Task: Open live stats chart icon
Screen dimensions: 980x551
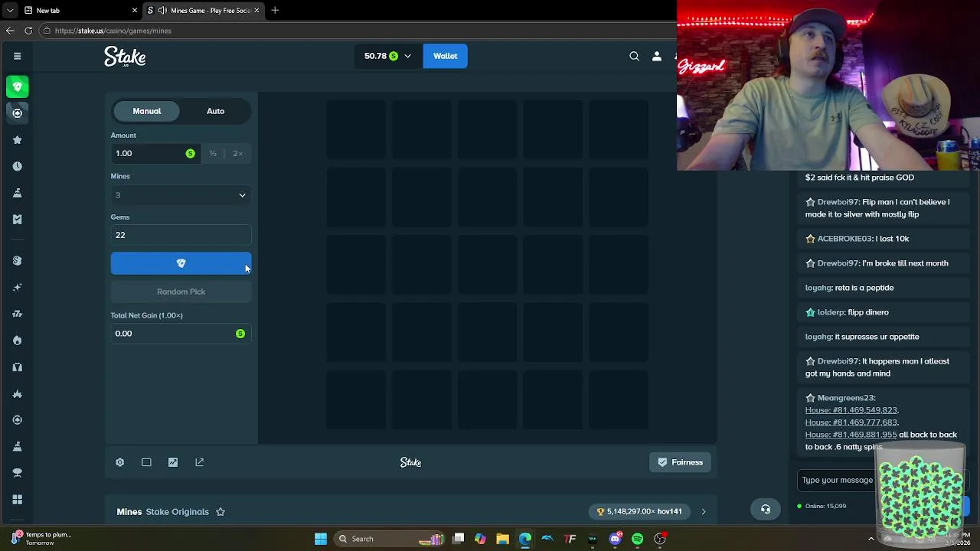Action: [x=173, y=462]
